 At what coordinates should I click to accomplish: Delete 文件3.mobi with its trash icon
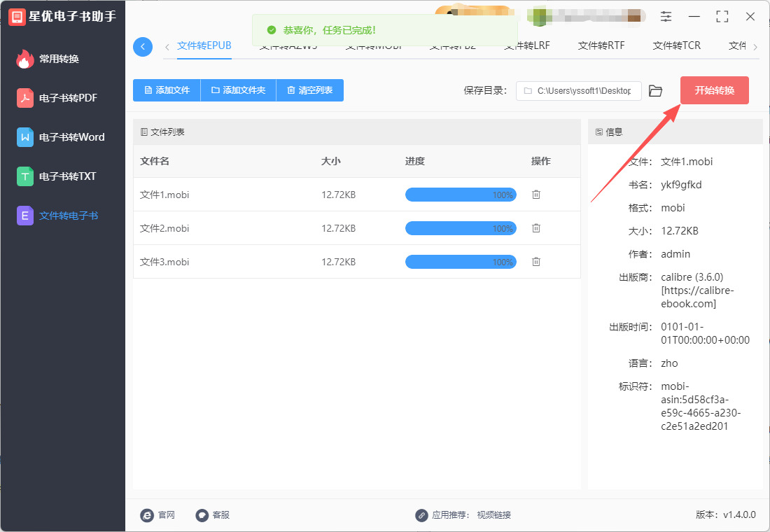[x=535, y=262]
